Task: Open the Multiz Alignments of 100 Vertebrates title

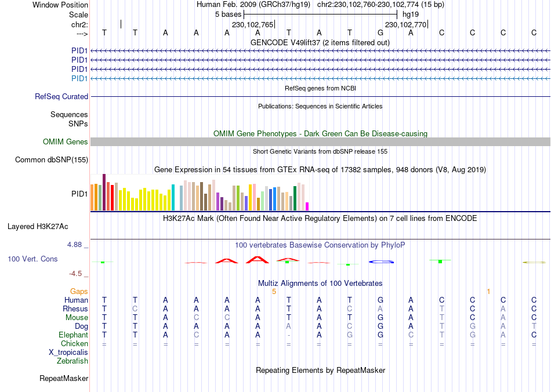Action: 320,283
